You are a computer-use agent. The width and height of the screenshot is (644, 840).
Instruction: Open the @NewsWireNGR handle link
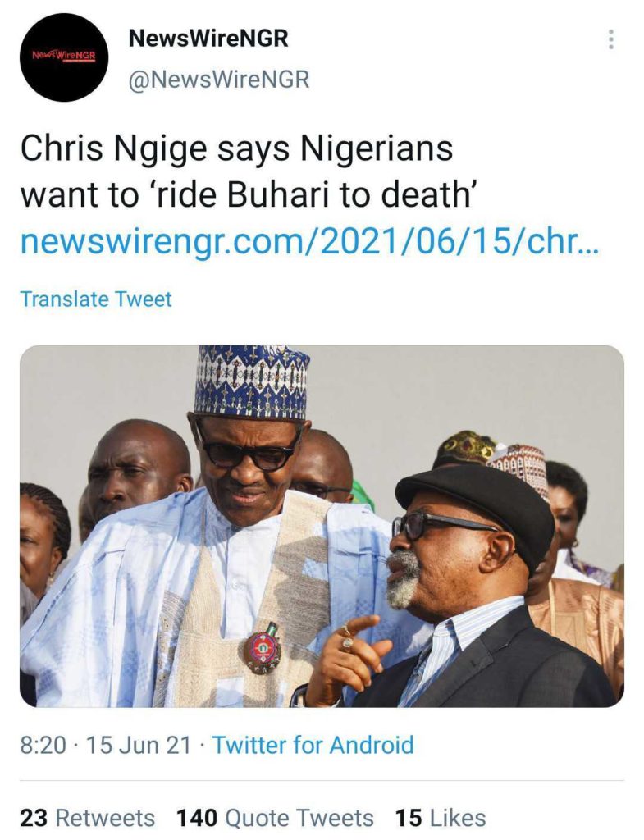219,80
